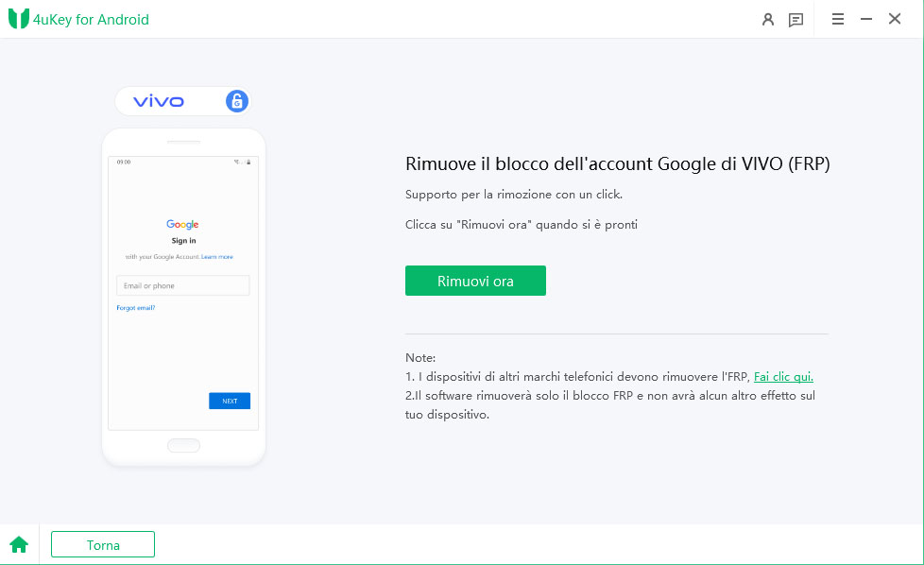
Task: Click the 'Rimuove il blocco dell'account Google' heading
Action: point(617,163)
